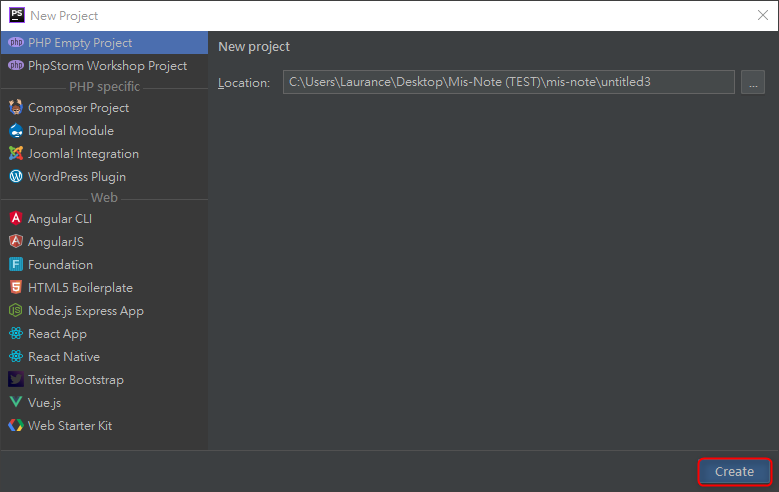Choose PhpStorm Workshop Project
Viewport: 779px width, 492px height.
[x=104, y=66]
